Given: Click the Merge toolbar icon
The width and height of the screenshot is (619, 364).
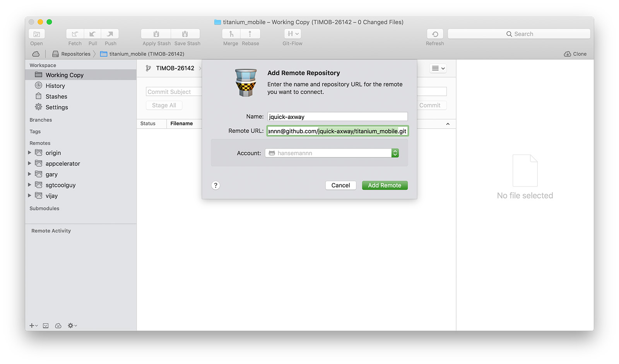Looking at the screenshot, I should (231, 34).
